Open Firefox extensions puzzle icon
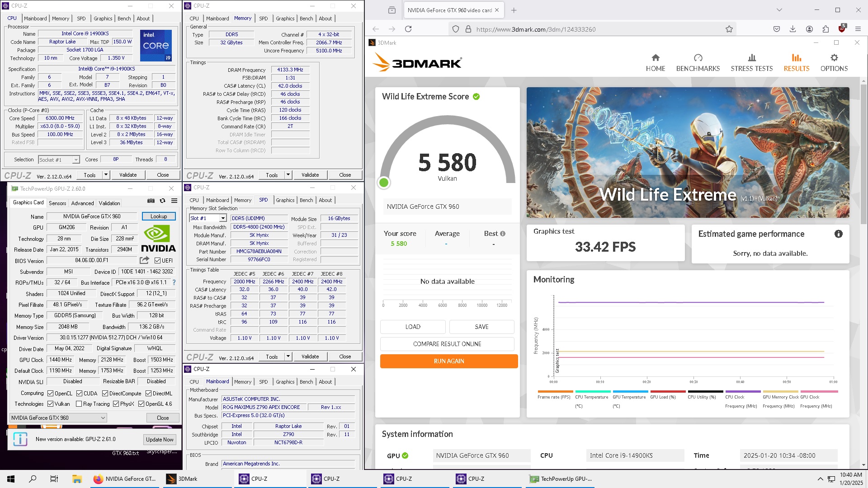Viewport: 868px width, 488px height. point(826,29)
